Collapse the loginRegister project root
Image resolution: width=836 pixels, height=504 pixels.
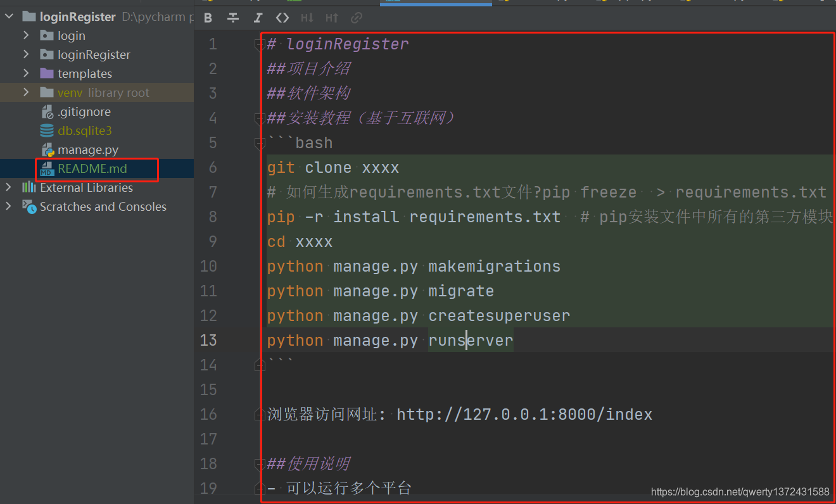tap(9, 16)
